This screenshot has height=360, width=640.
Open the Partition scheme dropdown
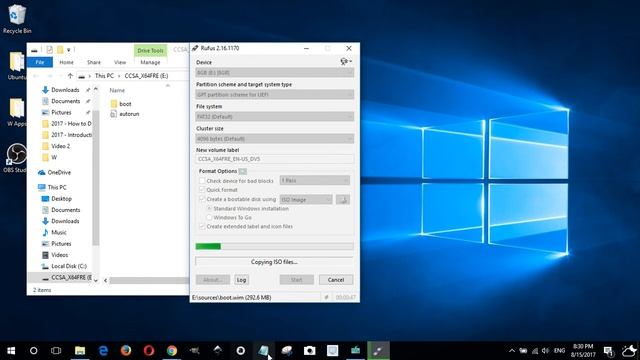point(274,95)
